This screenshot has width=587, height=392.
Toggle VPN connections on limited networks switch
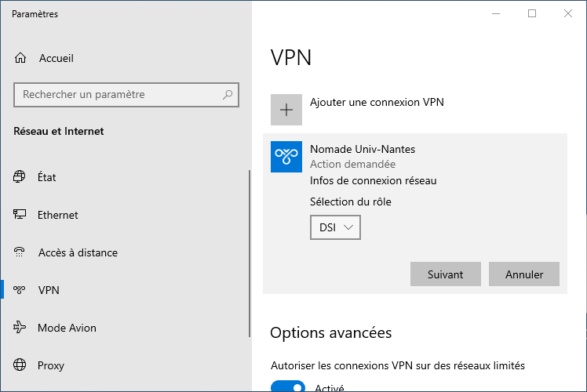tap(288, 387)
